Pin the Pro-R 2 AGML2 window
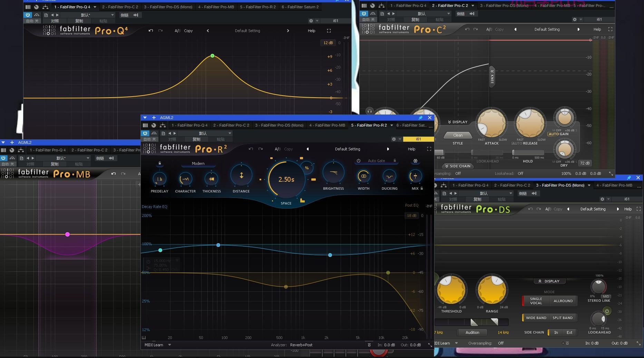 pos(420,118)
